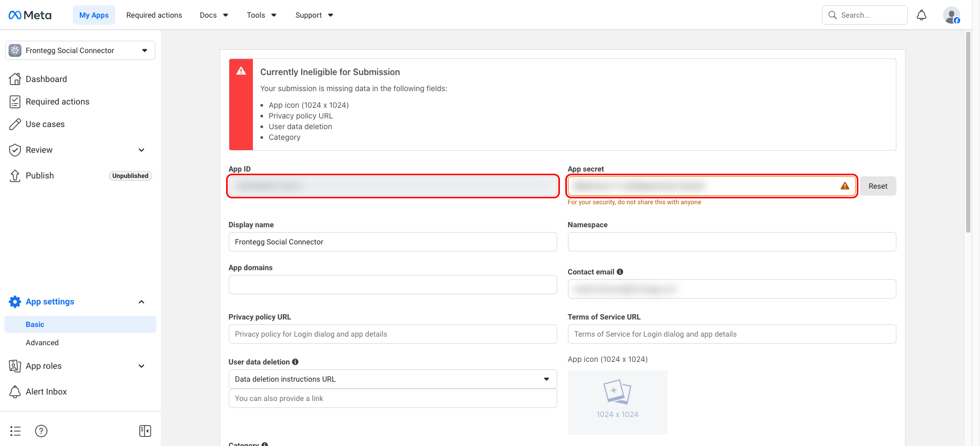Viewport: 980px width, 446px height.
Task: Click the App roles badge icon
Action: 15,366
